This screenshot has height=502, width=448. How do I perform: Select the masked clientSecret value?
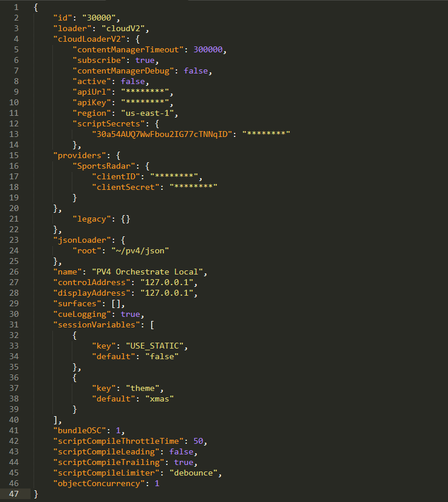(x=193, y=187)
